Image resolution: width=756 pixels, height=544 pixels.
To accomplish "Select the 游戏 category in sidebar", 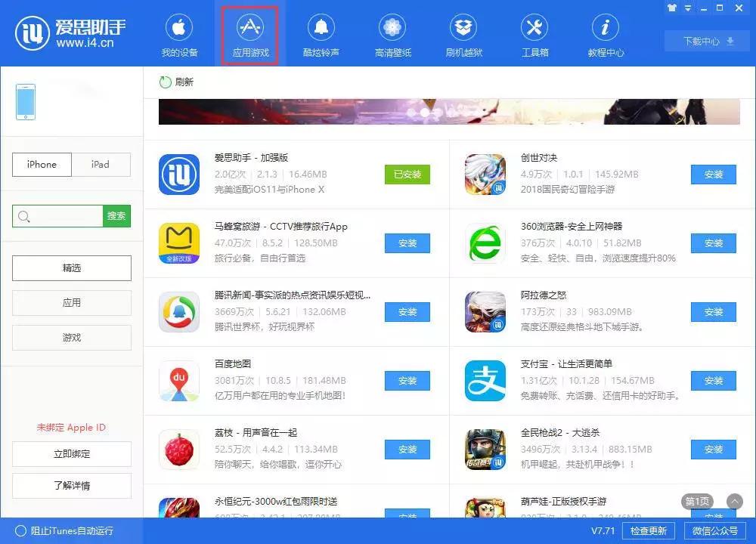I will click(71, 337).
